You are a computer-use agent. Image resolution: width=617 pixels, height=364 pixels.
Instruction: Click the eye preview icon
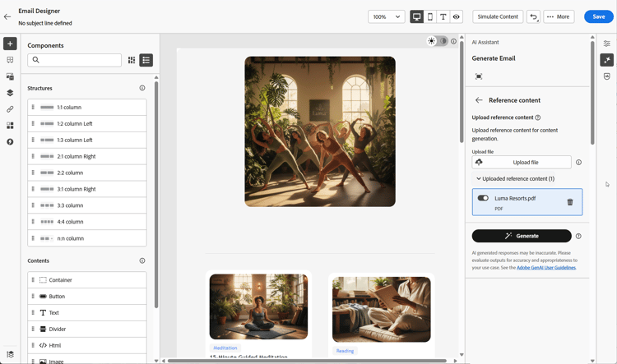(456, 16)
